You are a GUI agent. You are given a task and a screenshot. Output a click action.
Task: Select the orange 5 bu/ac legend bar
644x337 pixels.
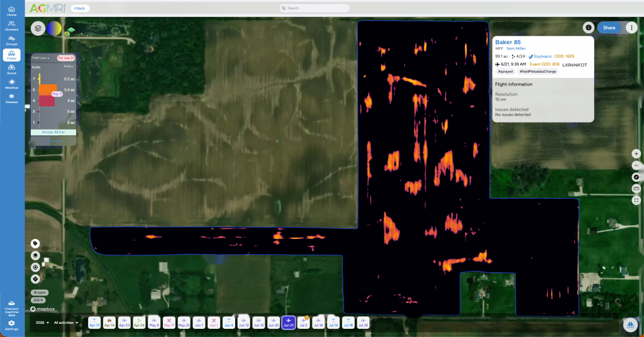[48, 89]
